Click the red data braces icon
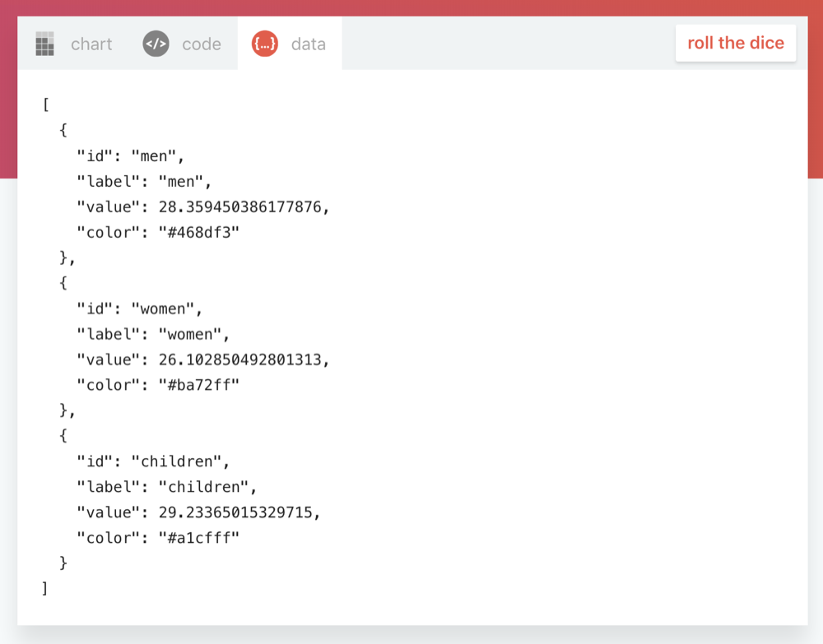The width and height of the screenshot is (823, 644). point(264,44)
